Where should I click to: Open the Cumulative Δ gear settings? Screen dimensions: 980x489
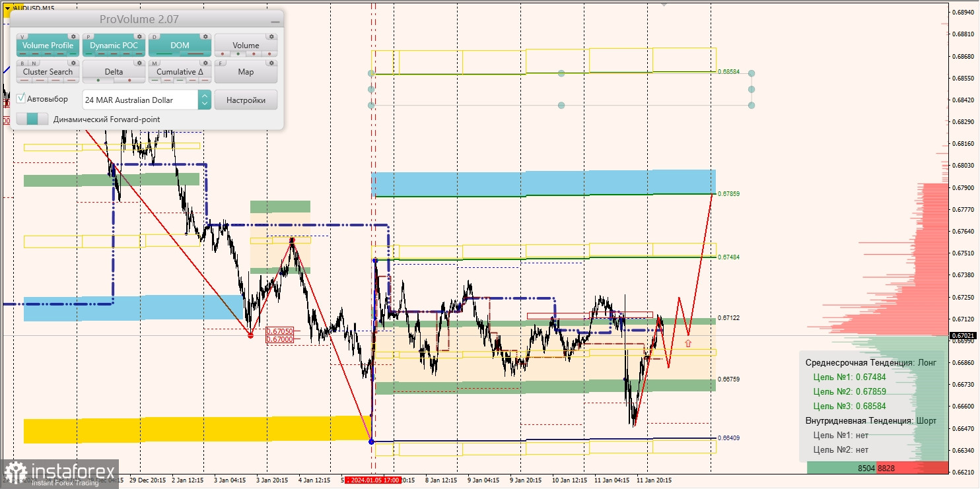click(x=205, y=63)
